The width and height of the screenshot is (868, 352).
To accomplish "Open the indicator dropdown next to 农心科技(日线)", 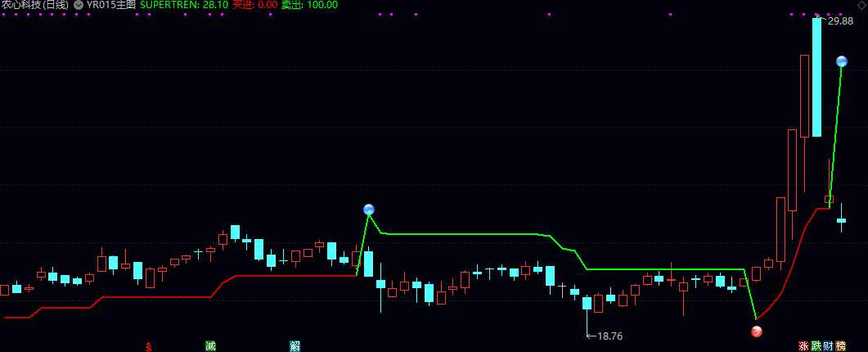I will tap(78, 5).
